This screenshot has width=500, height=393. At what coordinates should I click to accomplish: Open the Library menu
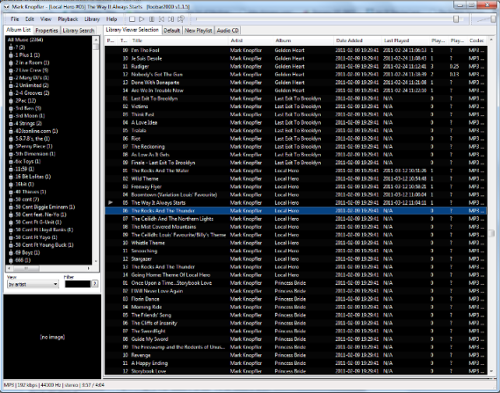pos(92,19)
